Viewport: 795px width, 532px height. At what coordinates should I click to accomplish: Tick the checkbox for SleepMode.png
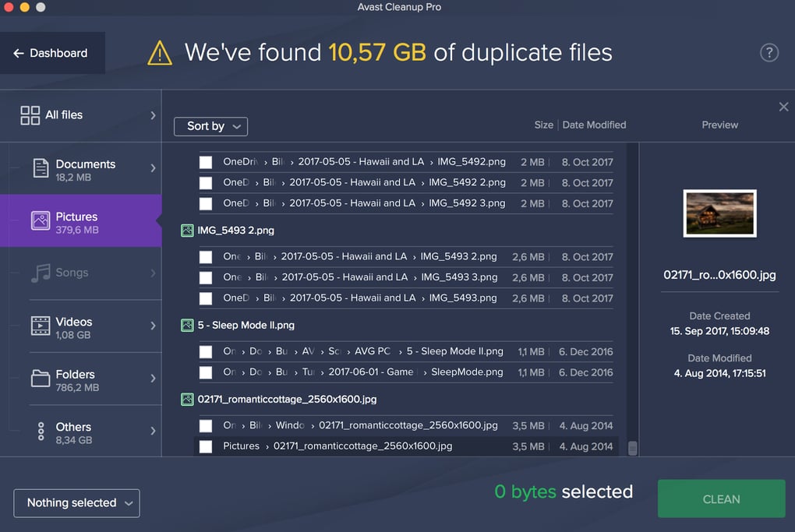(206, 372)
